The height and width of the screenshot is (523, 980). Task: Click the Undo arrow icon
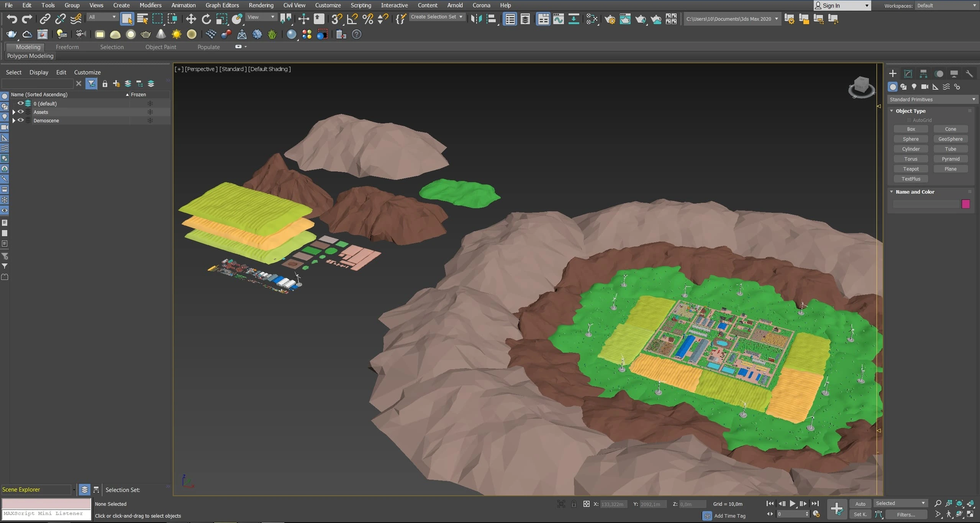tap(12, 19)
